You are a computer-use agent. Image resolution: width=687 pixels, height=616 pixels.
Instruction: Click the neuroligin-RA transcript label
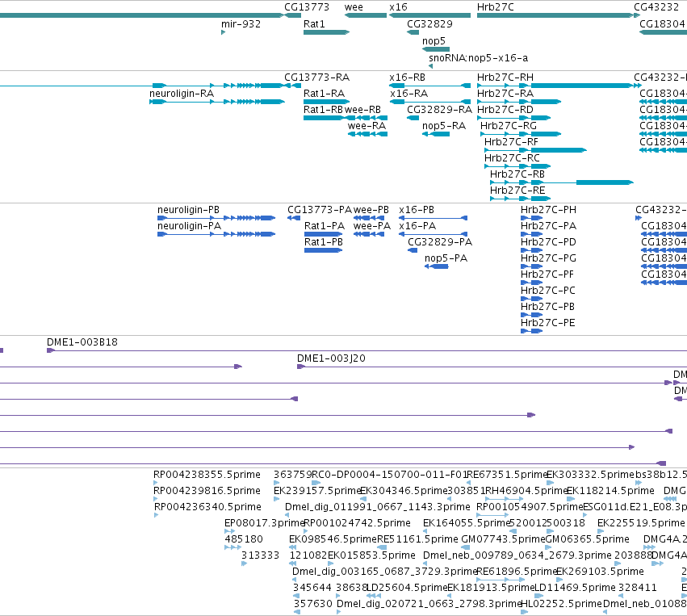[x=182, y=94]
